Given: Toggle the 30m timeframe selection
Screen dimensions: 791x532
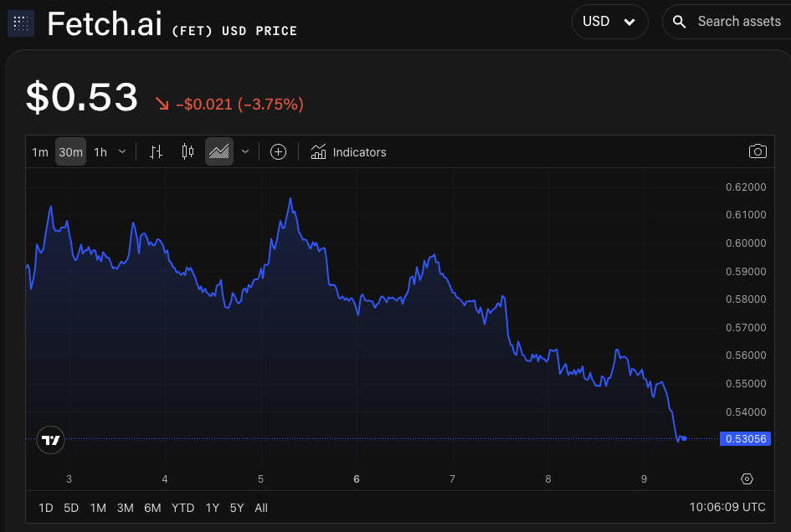Looking at the screenshot, I should [x=70, y=151].
